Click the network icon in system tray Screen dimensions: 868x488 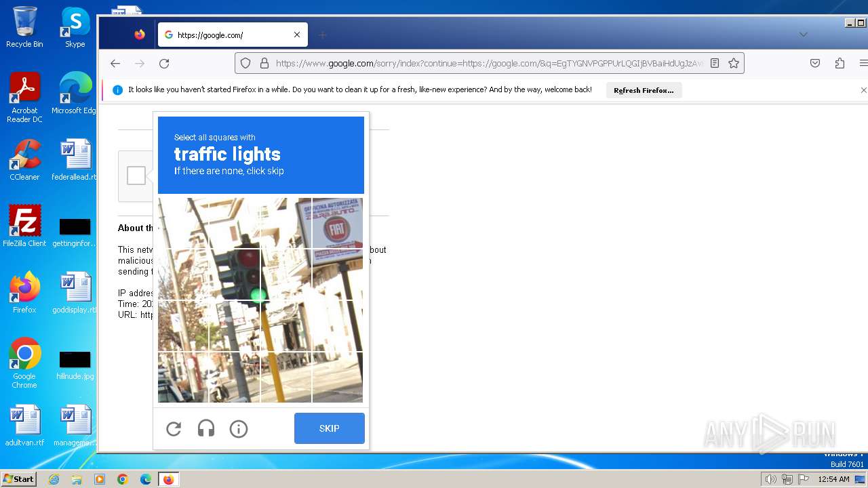[787, 479]
